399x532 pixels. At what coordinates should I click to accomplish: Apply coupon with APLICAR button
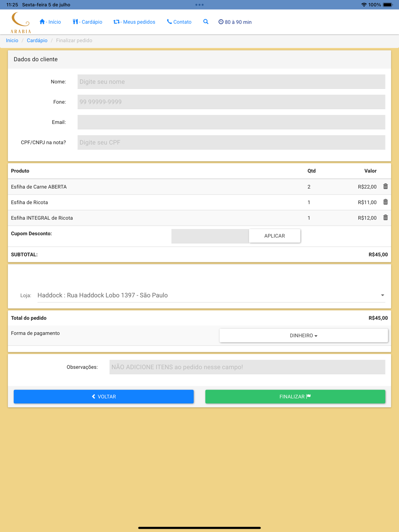click(275, 236)
